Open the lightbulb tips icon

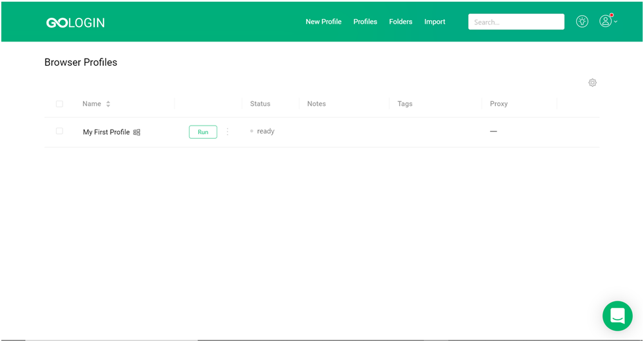coord(581,21)
